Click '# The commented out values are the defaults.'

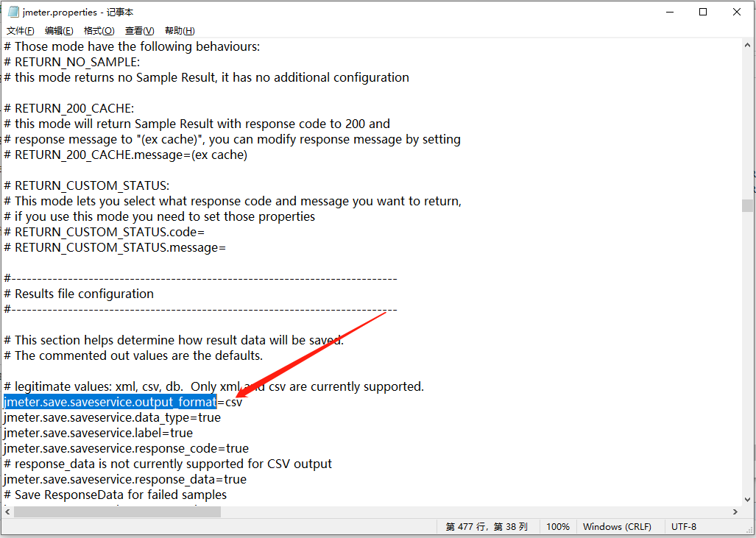(x=133, y=355)
